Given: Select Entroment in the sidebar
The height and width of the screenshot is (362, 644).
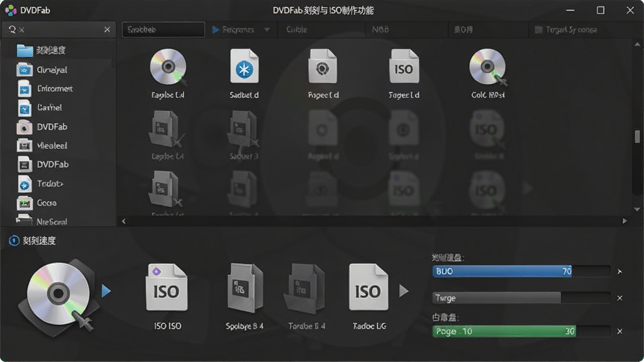Looking at the screenshot, I should 45,89.
